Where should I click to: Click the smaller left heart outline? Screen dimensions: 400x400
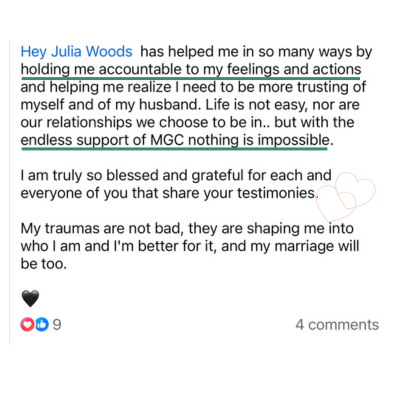click(336, 204)
